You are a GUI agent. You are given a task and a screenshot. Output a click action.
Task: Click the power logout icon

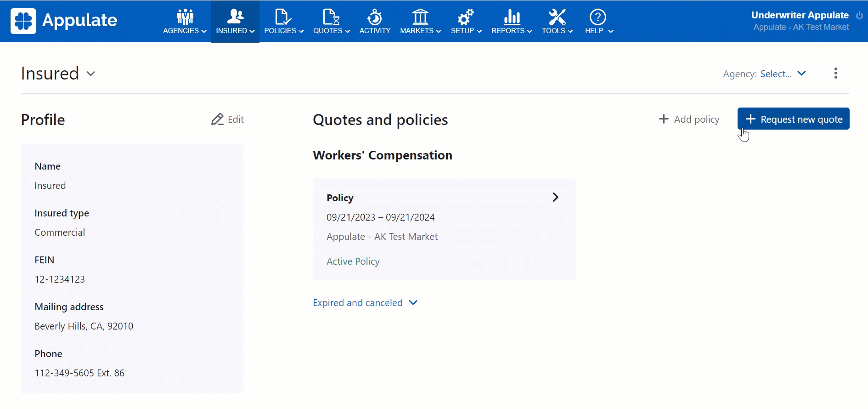(x=859, y=15)
